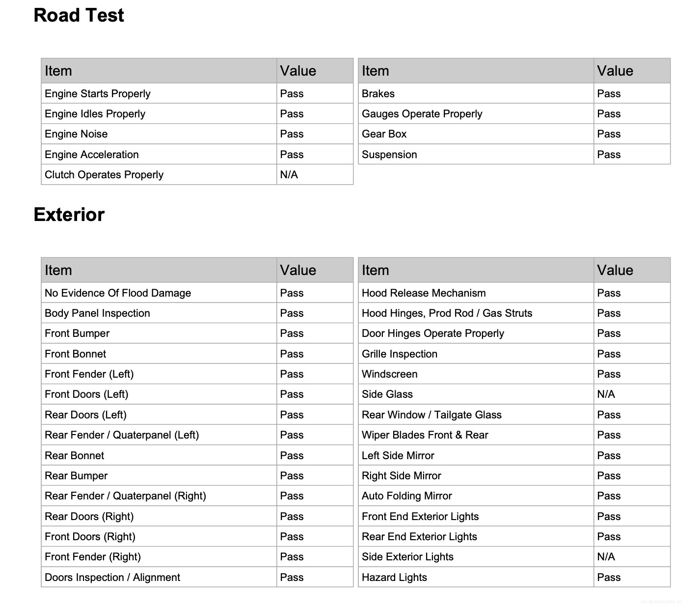
Task: Select the Brakes item cell
Action: point(378,94)
